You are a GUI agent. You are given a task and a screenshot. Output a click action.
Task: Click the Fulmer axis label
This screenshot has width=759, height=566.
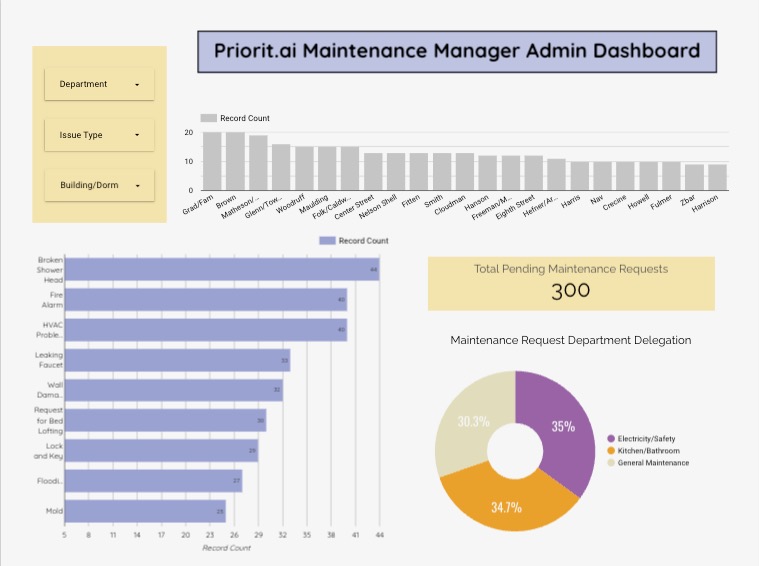coord(661,202)
